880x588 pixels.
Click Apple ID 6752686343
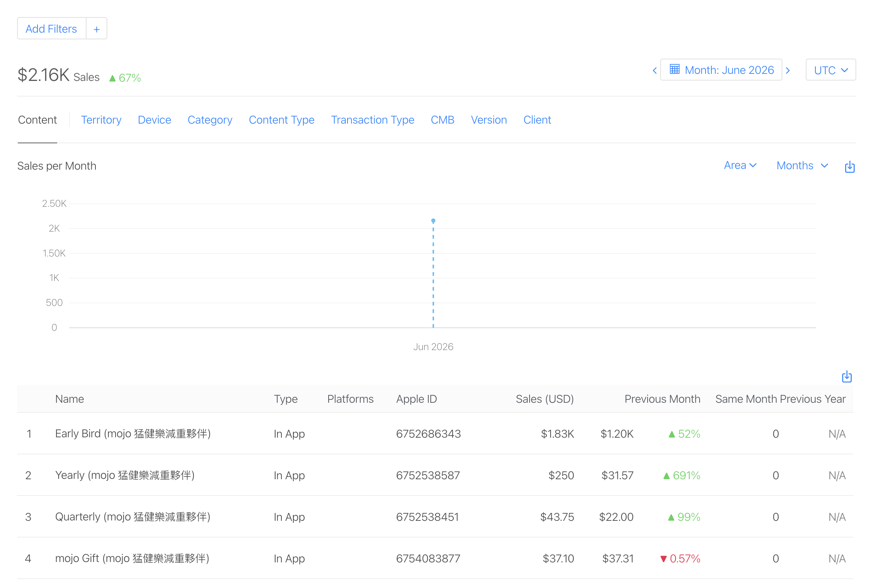coord(428,434)
